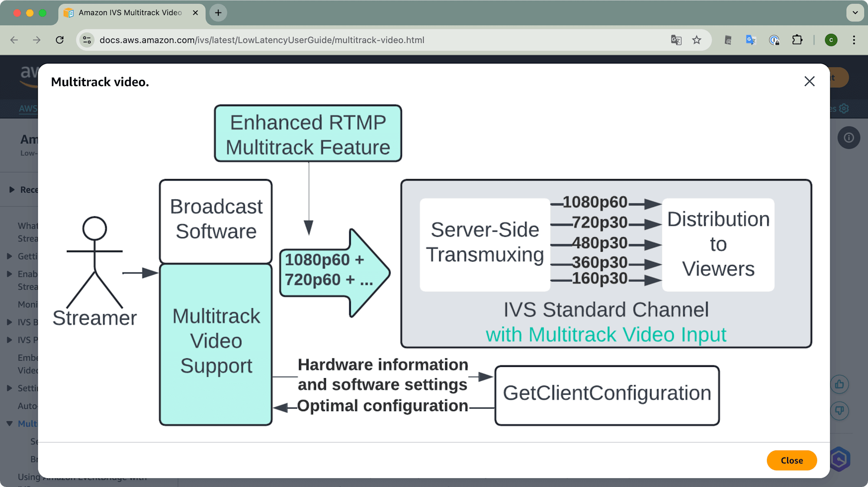Open the preferences gear icon behind dialog
Viewport: 868px width, 487px height.
pyautogui.click(x=844, y=108)
